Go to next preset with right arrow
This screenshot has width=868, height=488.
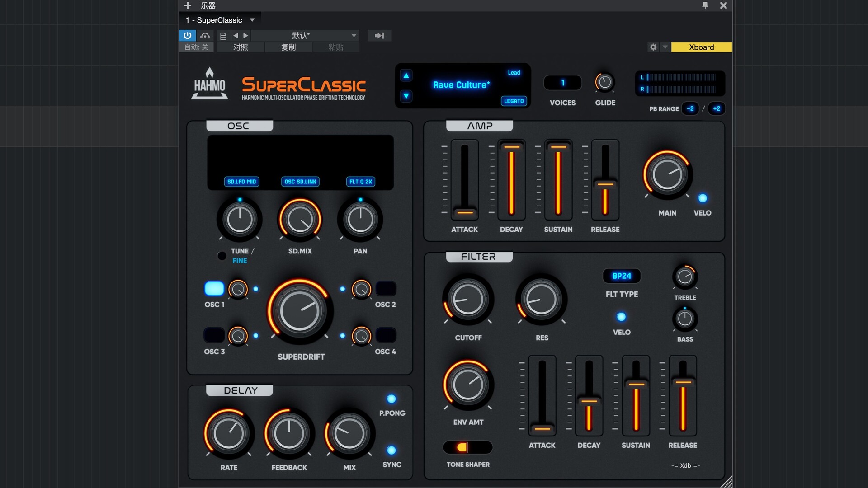click(245, 35)
